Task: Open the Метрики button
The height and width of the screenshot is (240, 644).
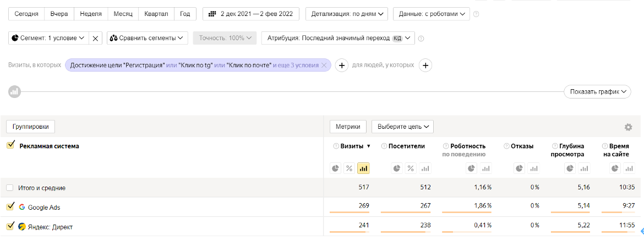Action: pos(348,127)
